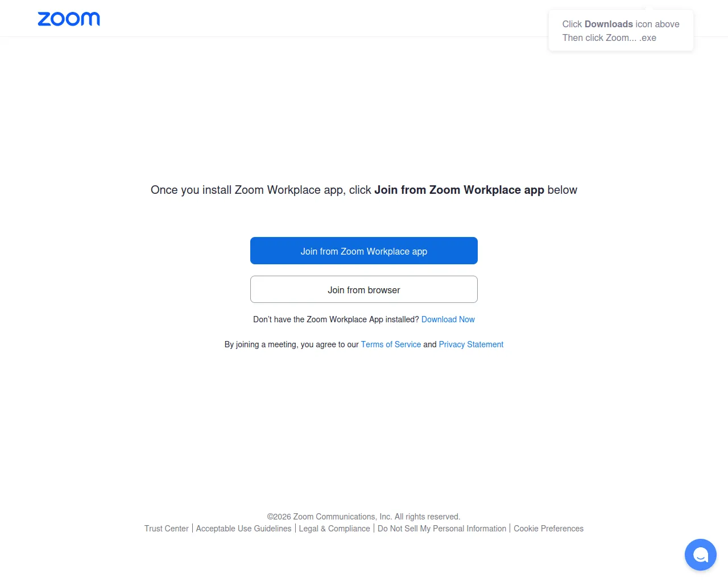Visit the Trust Center footer link

point(166,529)
